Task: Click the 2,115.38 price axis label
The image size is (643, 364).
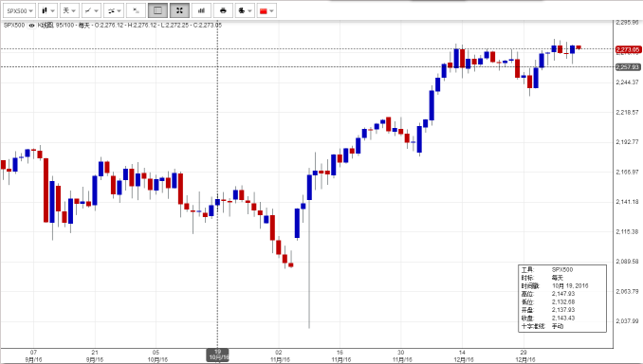Action: (x=628, y=231)
